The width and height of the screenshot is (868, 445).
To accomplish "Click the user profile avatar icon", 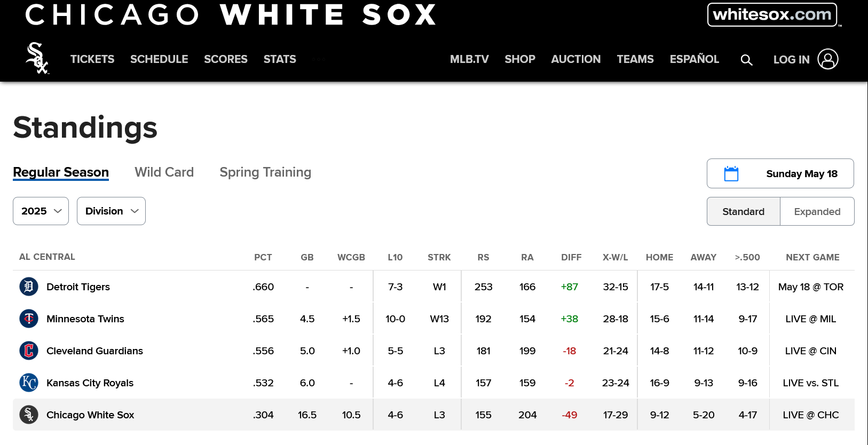I will 828,59.
